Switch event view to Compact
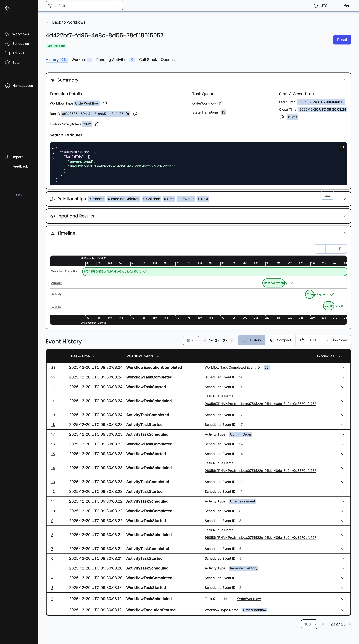This screenshot has width=359, height=644. coord(280,340)
